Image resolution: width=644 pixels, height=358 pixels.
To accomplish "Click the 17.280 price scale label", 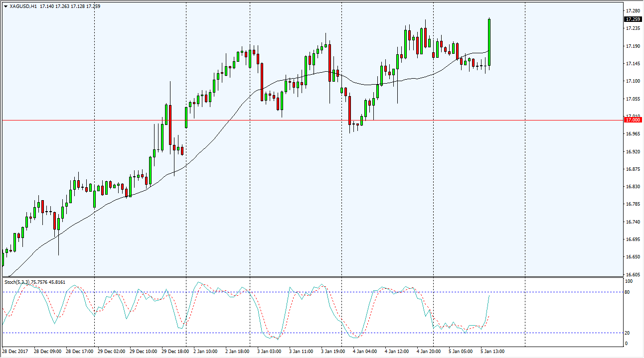I will [632, 11].
